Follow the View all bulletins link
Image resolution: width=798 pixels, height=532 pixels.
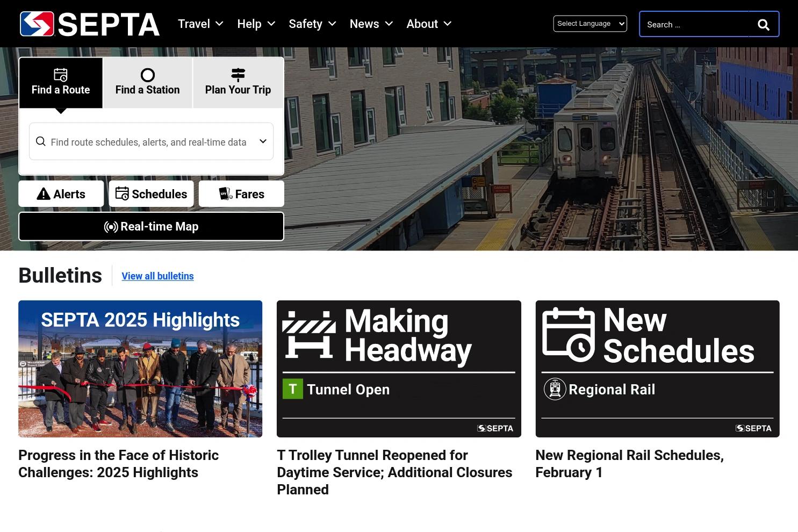point(157,276)
